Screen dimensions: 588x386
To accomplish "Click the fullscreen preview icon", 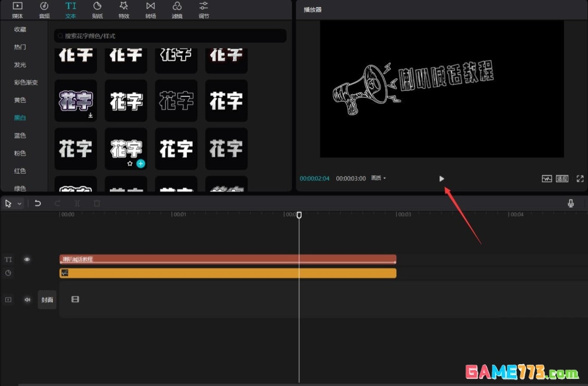I will click(579, 178).
